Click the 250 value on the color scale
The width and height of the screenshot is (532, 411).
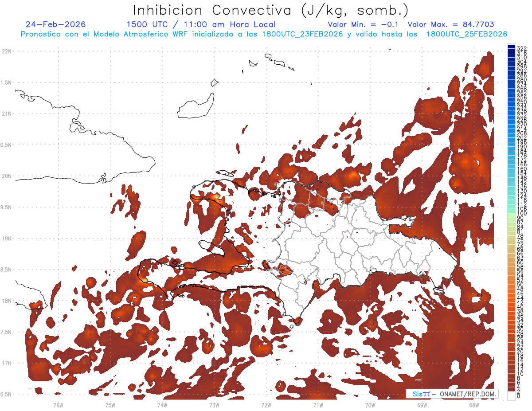pos(522,102)
